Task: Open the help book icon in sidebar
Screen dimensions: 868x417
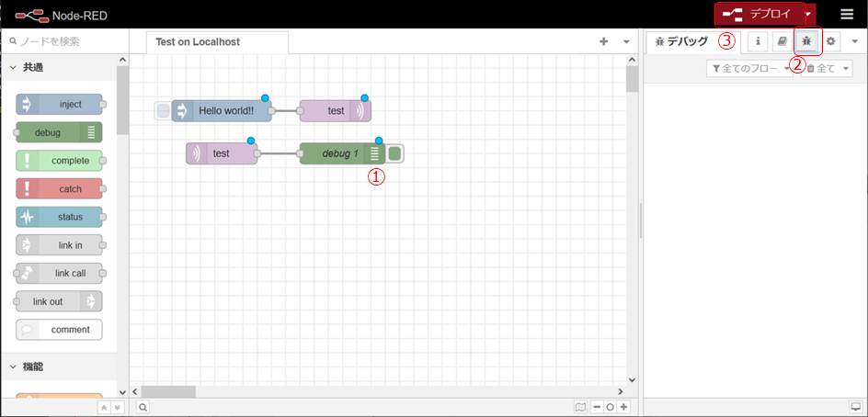Action: pyautogui.click(x=781, y=41)
